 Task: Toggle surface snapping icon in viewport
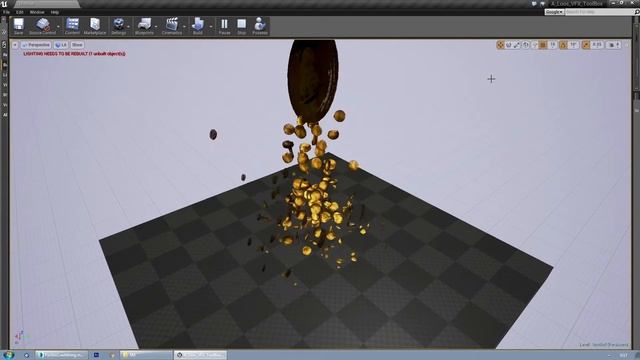pos(535,45)
